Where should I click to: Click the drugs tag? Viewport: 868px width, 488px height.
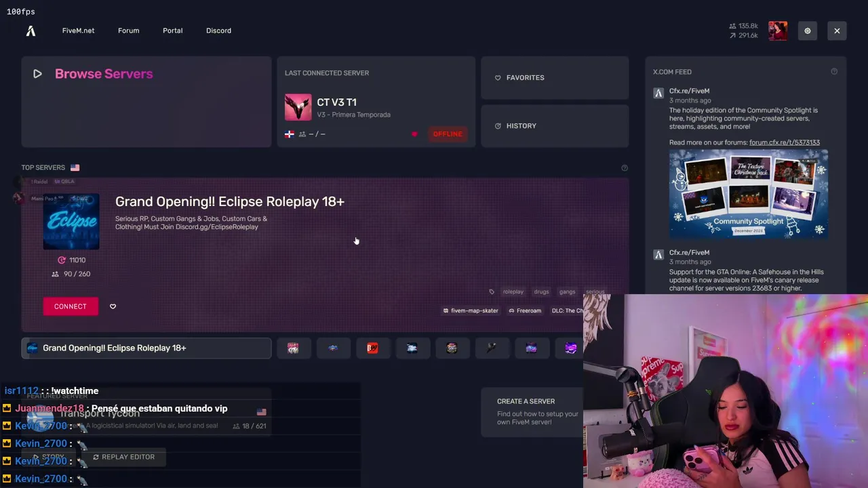tap(541, 291)
